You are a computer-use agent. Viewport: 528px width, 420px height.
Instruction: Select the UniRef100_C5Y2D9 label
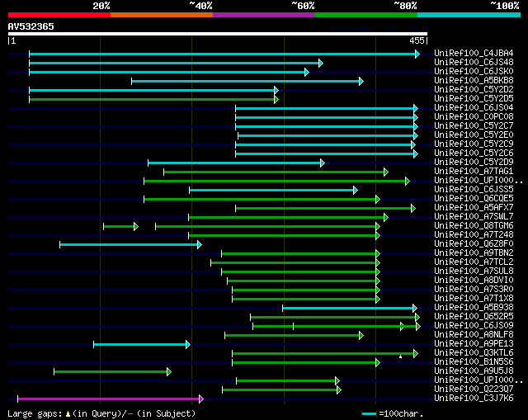[x=474, y=163]
